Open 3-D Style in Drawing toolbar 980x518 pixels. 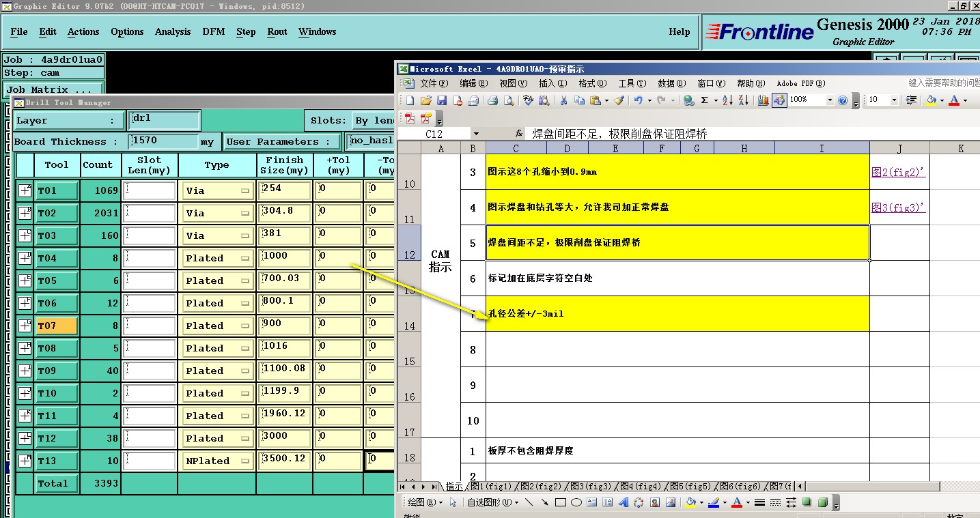tap(822, 502)
